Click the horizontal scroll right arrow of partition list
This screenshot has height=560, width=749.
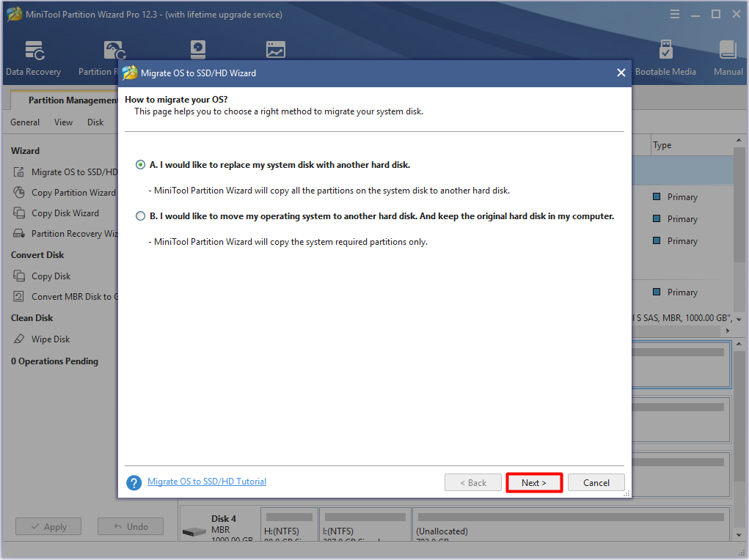728,331
